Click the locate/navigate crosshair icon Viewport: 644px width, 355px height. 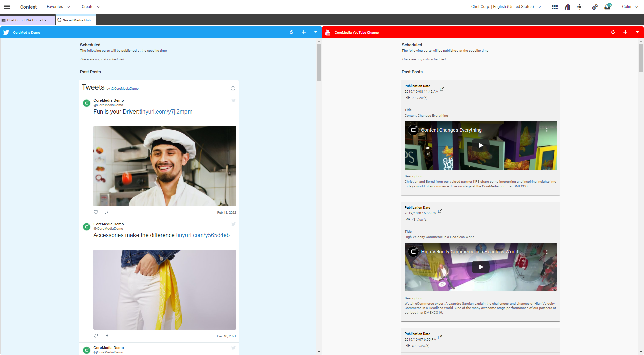[580, 7]
